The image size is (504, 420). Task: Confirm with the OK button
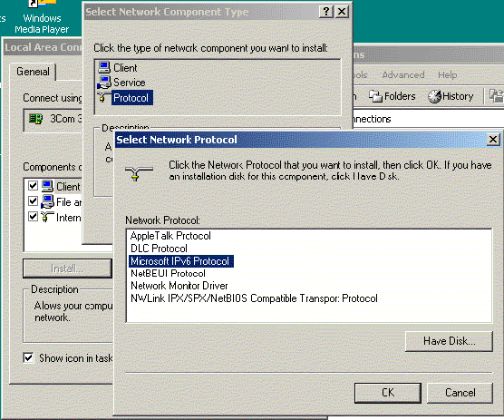pyautogui.click(x=388, y=393)
